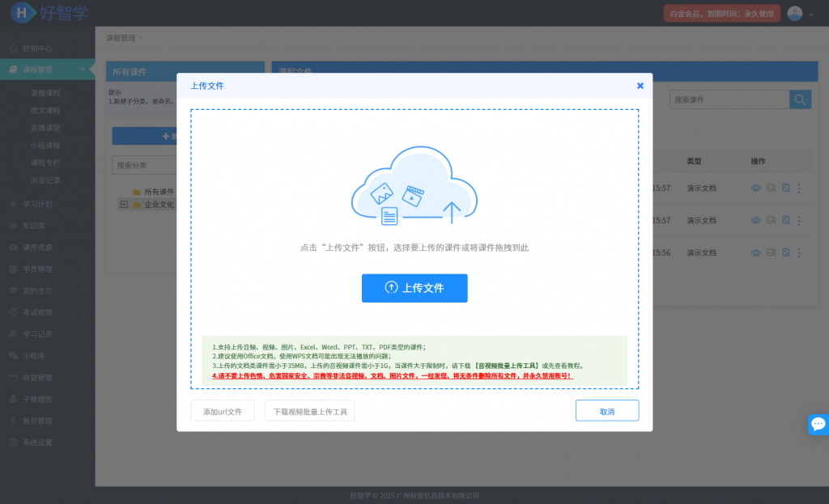Click the replace-file icon in third row
The height and width of the screenshot is (504, 829).
coord(785,252)
